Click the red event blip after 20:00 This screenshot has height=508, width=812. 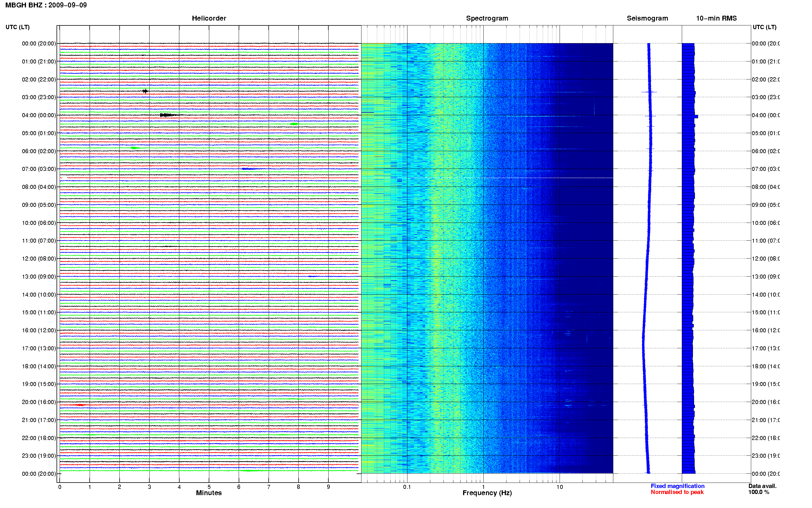click(80, 405)
